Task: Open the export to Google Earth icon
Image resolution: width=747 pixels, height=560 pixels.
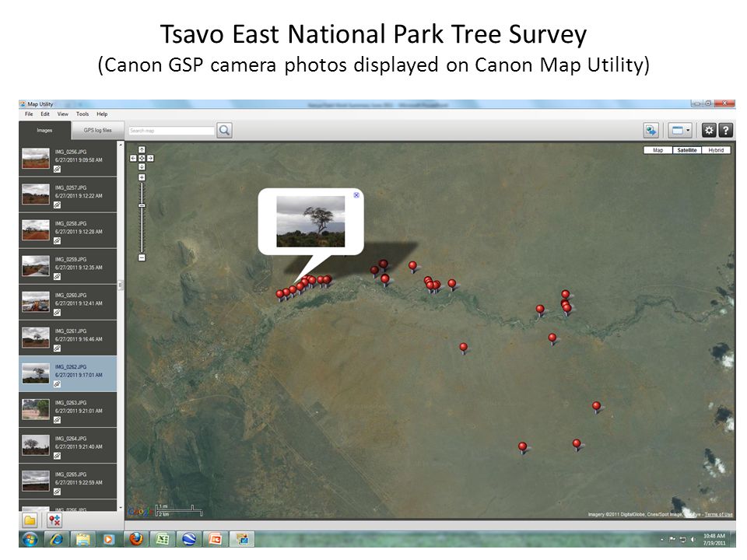Action: (651, 130)
